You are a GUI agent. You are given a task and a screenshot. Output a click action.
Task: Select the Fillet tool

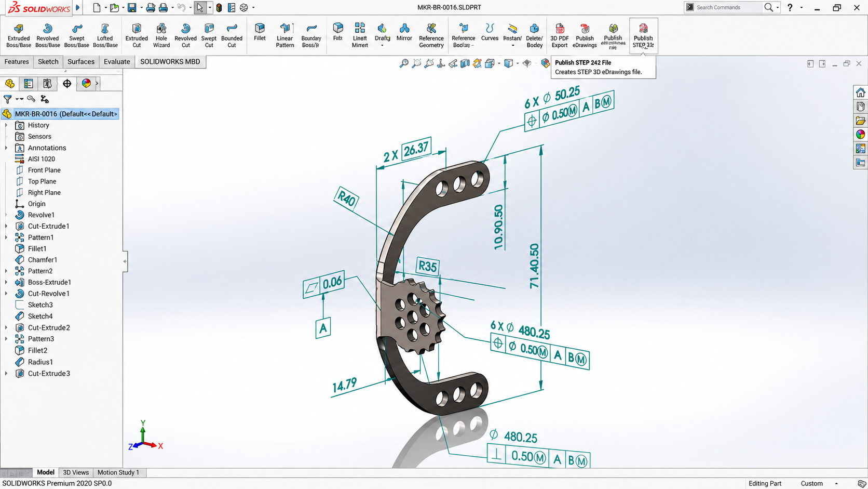[x=260, y=32]
